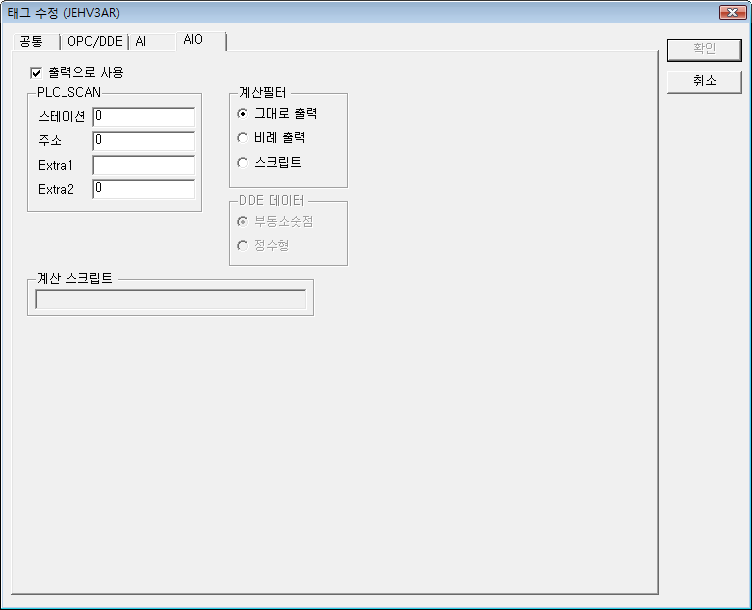Choose the 비례 출력 radio option
Screen dimensions: 752x610
(242, 138)
